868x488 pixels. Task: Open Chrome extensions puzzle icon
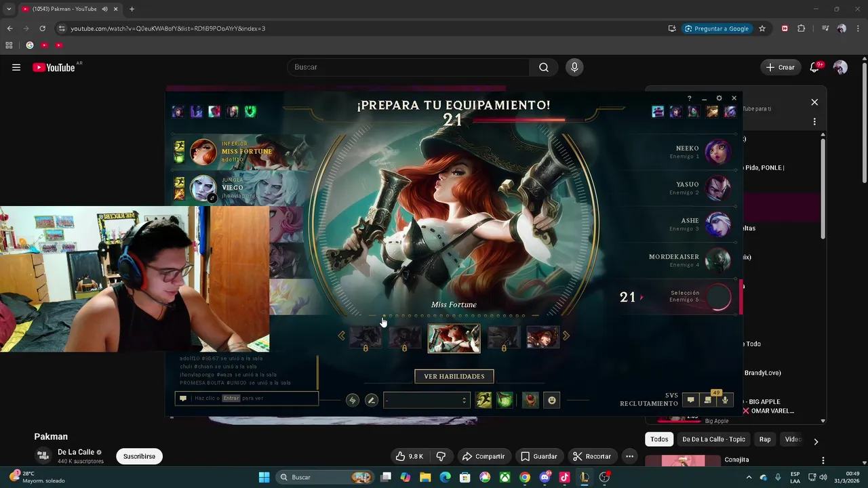coord(802,28)
